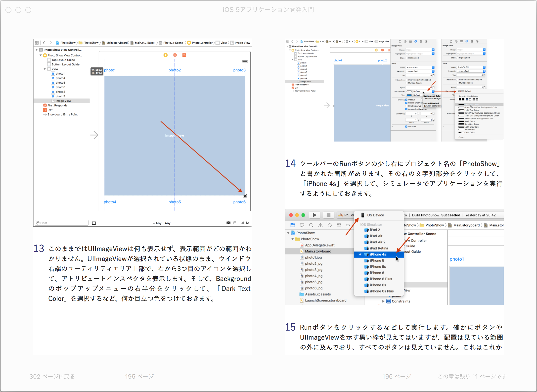This screenshot has height=392, width=537.
Task: Open the Project navigator folder icon
Action: pyautogui.click(x=293, y=225)
